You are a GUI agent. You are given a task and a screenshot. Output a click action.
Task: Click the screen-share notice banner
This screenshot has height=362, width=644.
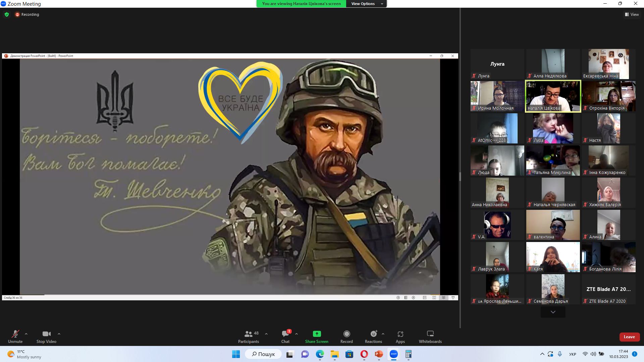coord(301,4)
